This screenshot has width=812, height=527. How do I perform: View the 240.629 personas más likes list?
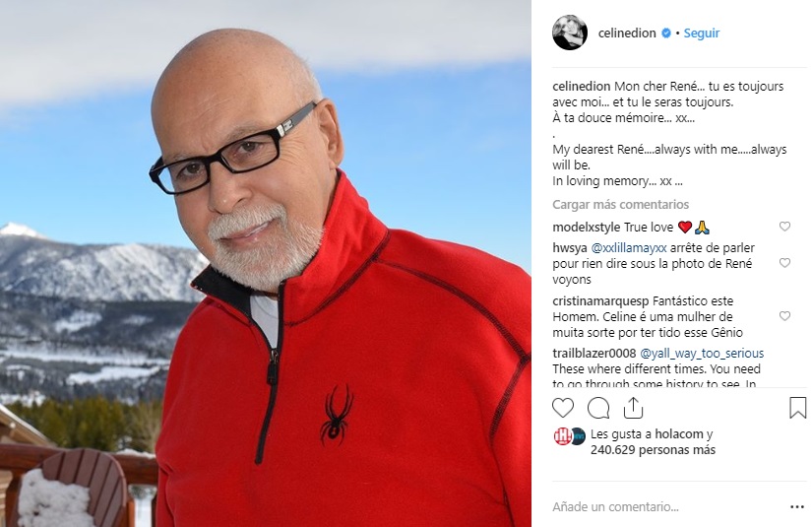[x=653, y=450]
